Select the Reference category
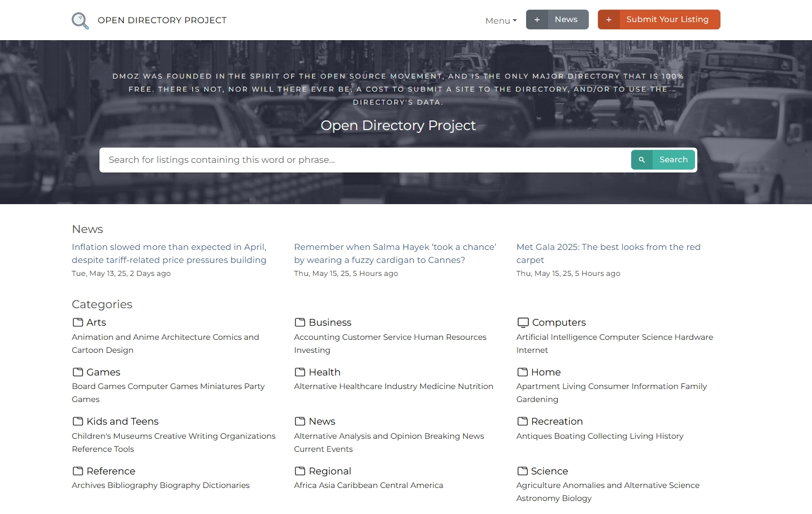Image resolution: width=812 pixels, height=514 pixels. click(111, 470)
